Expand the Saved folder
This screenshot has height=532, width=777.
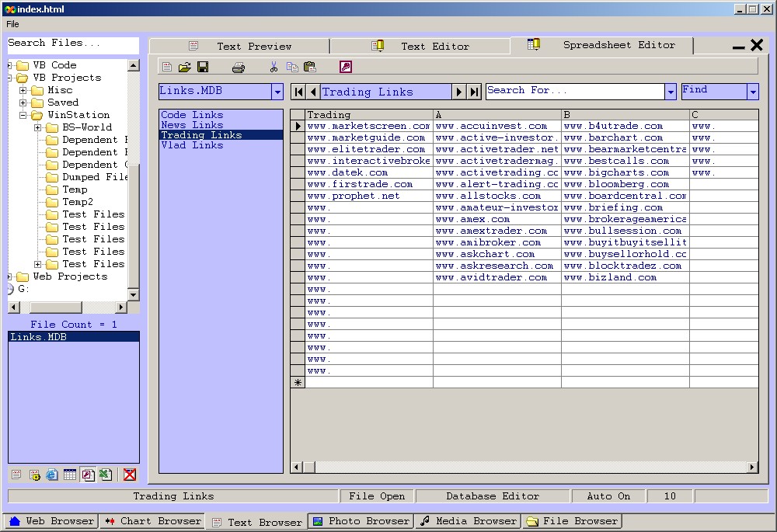[23, 103]
